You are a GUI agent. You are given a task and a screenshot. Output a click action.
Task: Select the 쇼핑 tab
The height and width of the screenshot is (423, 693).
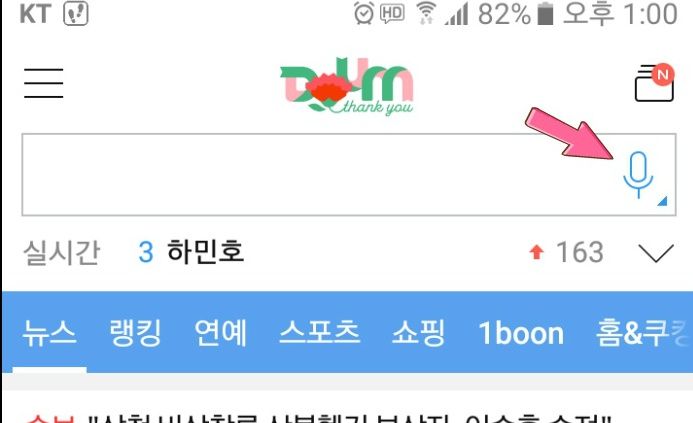(x=418, y=332)
